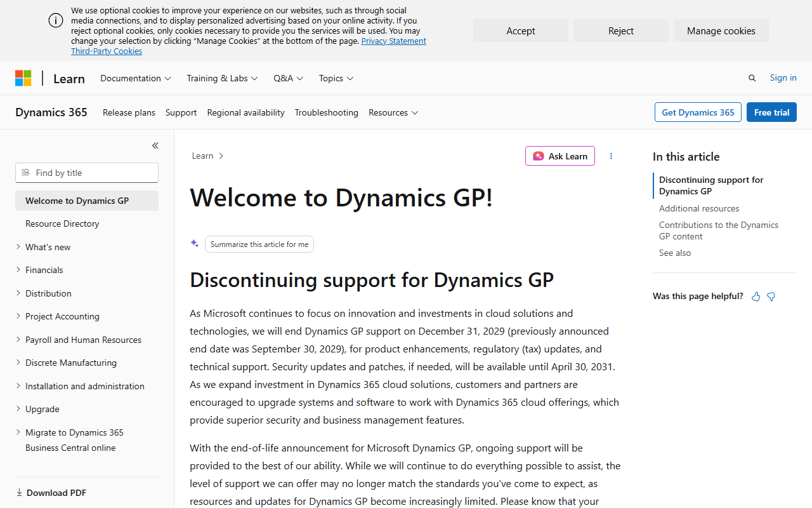Open the Topics dropdown menu
This screenshot has height=508, width=812.
[x=336, y=78]
